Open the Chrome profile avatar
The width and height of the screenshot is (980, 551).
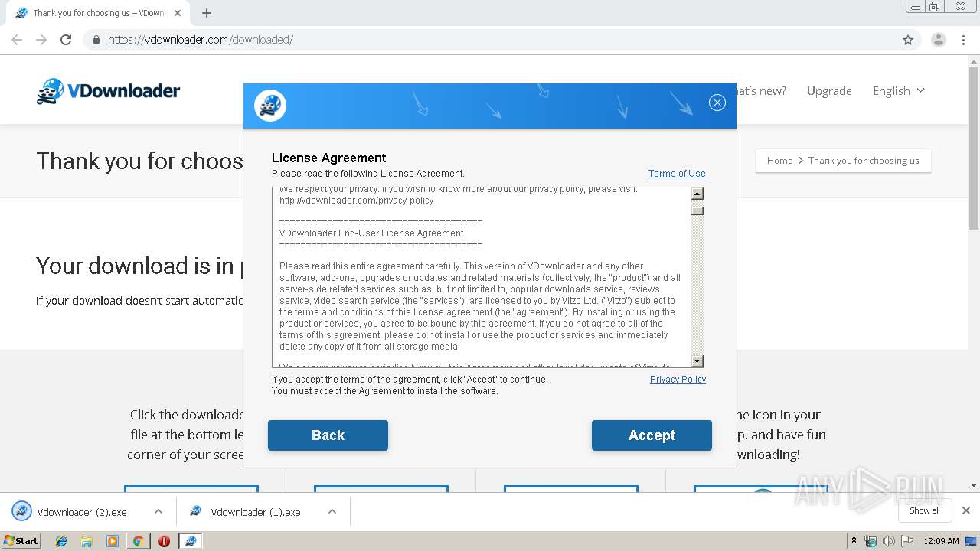coord(938,40)
